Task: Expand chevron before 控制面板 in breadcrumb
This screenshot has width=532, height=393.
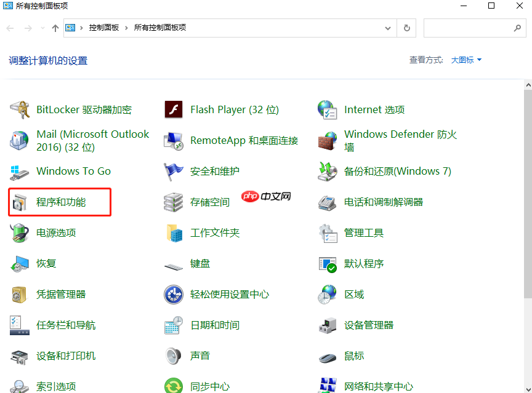Action: click(81, 28)
